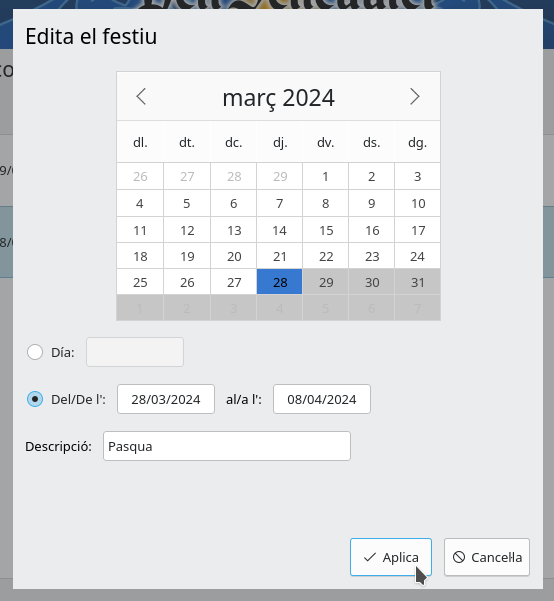
Task: Select 1 March in the calendar
Action: (326, 176)
